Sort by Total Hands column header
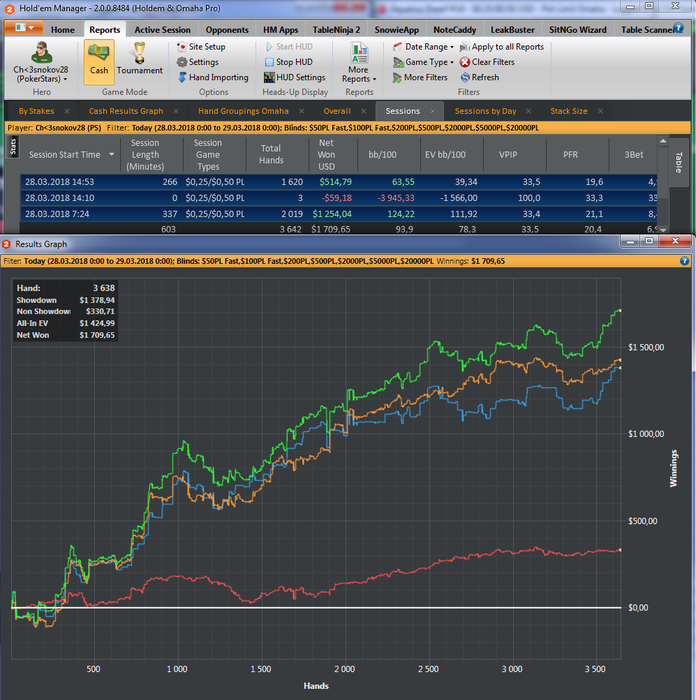Screen dimensions: 696x700 tap(271, 154)
